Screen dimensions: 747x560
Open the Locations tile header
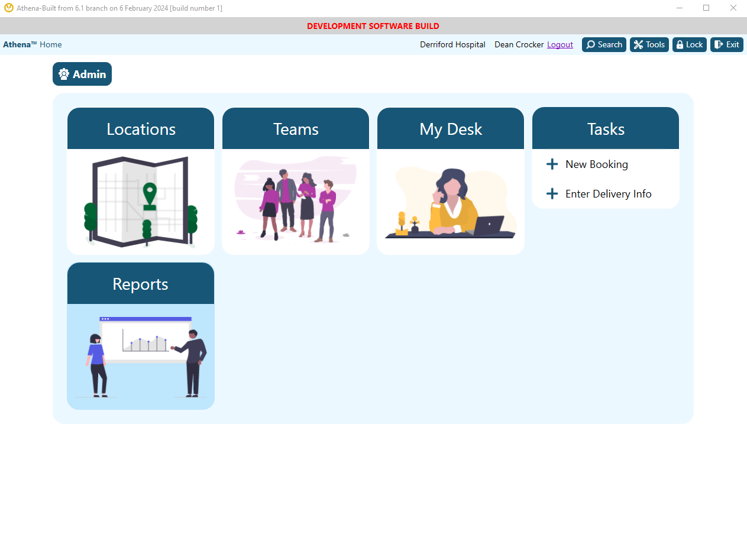pyautogui.click(x=141, y=128)
